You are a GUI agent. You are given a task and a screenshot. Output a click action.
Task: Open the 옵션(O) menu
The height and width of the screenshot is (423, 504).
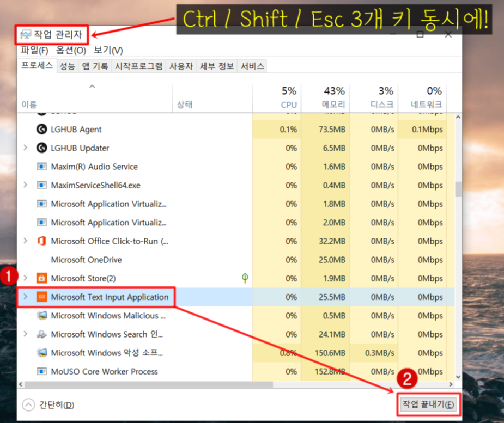click(71, 51)
